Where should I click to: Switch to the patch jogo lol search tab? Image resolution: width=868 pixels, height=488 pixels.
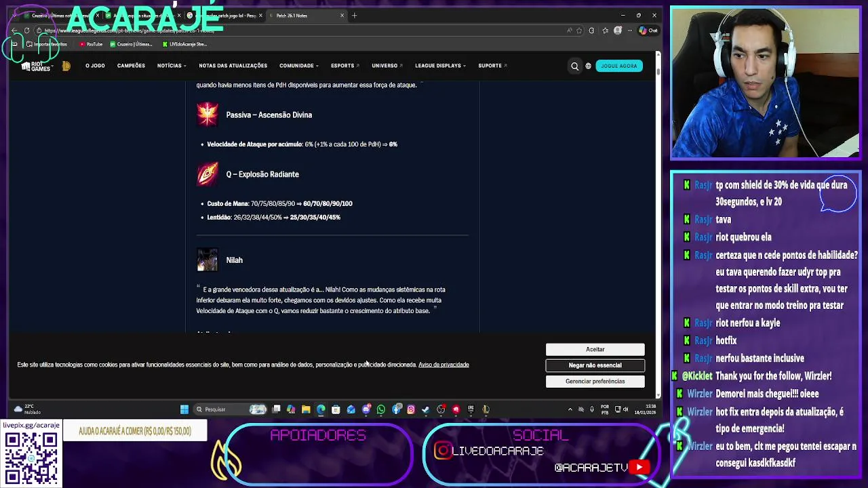tap(224, 15)
